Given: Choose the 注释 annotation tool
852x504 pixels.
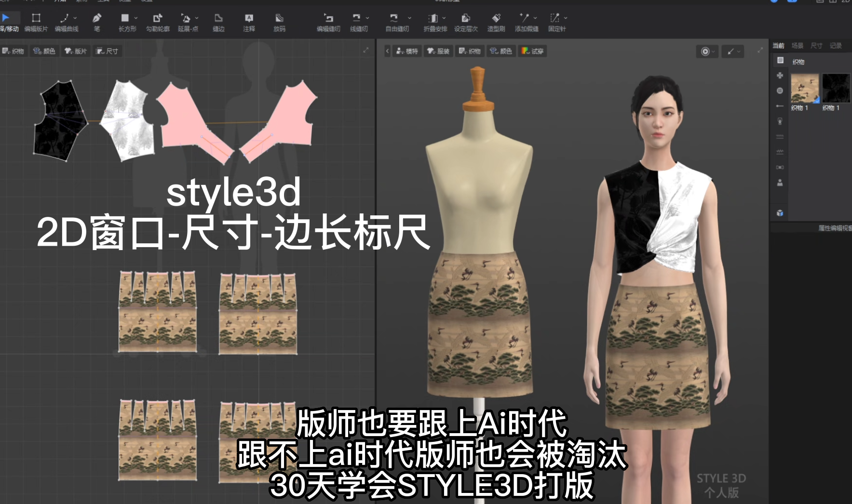Looking at the screenshot, I should pos(249,22).
